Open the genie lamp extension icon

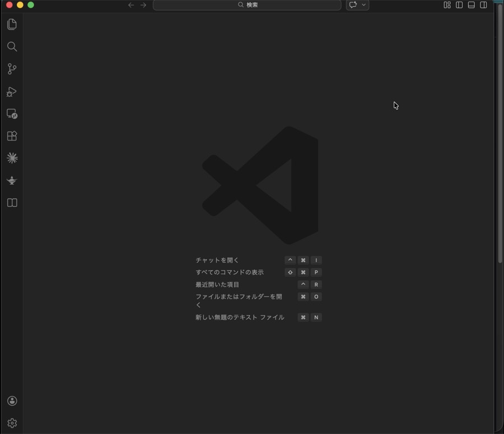pos(12,180)
